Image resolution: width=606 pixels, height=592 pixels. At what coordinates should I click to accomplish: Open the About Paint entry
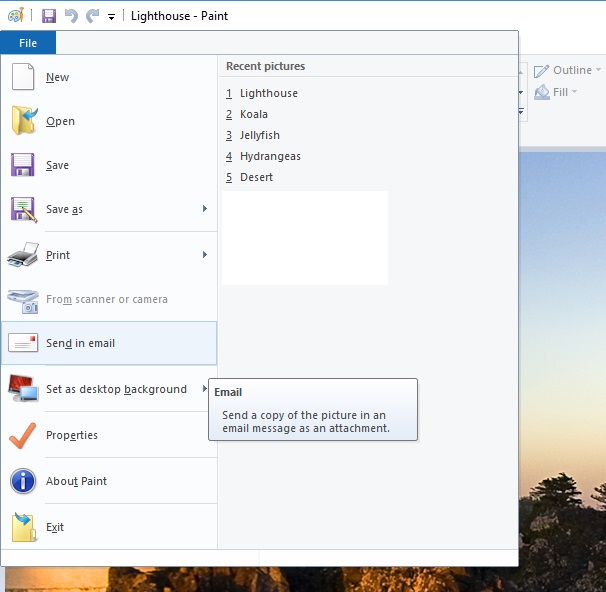tap(109, 481)
